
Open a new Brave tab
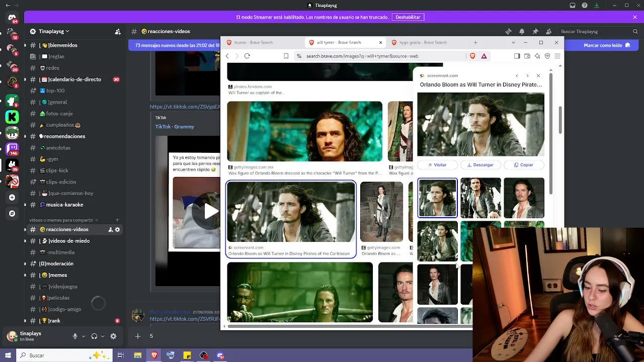click(475, 43)
